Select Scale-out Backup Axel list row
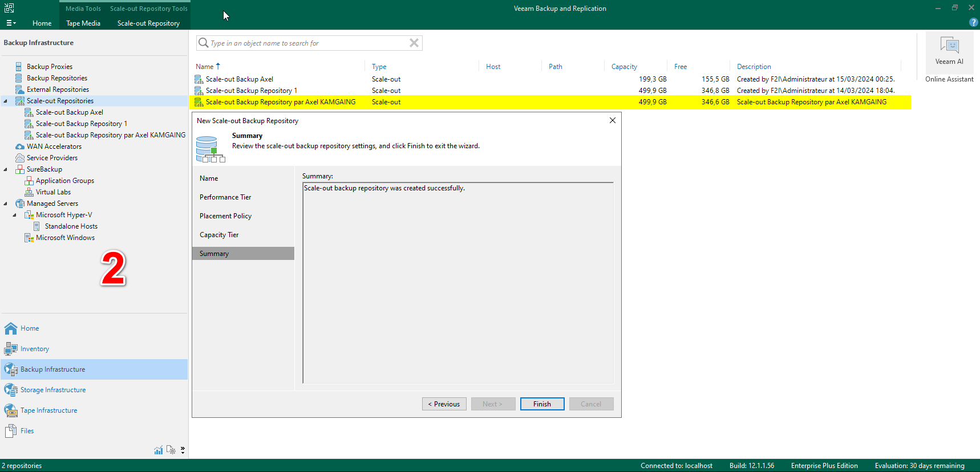This screenshot has height=472, width=980. tap(550, 79)
